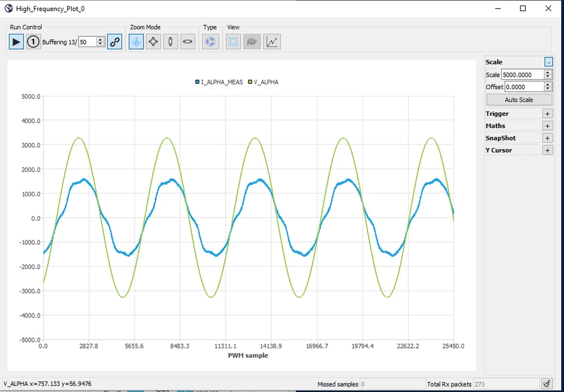
Task: Select the vertical zoom mode
Action: point(170,42)
